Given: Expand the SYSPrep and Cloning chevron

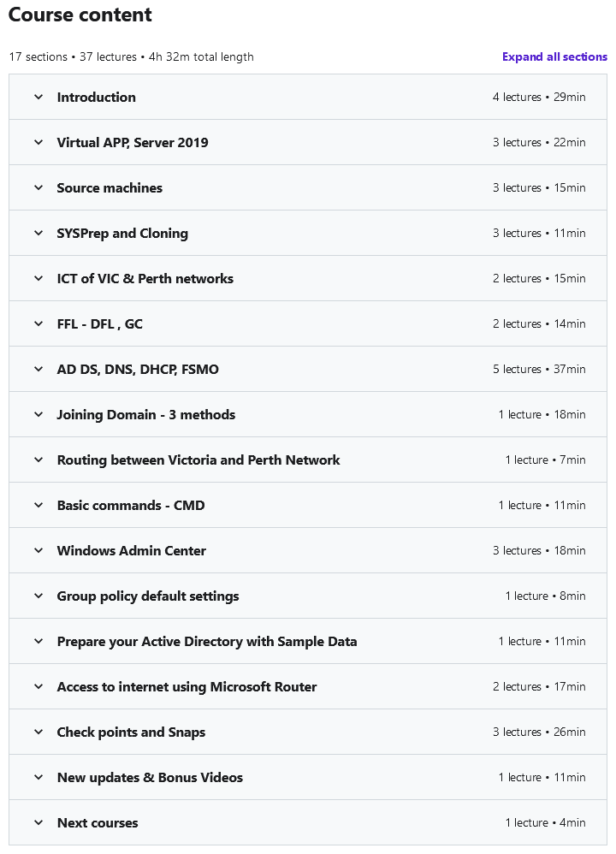Looking at the screenshot, I should [x=38, y=233].
